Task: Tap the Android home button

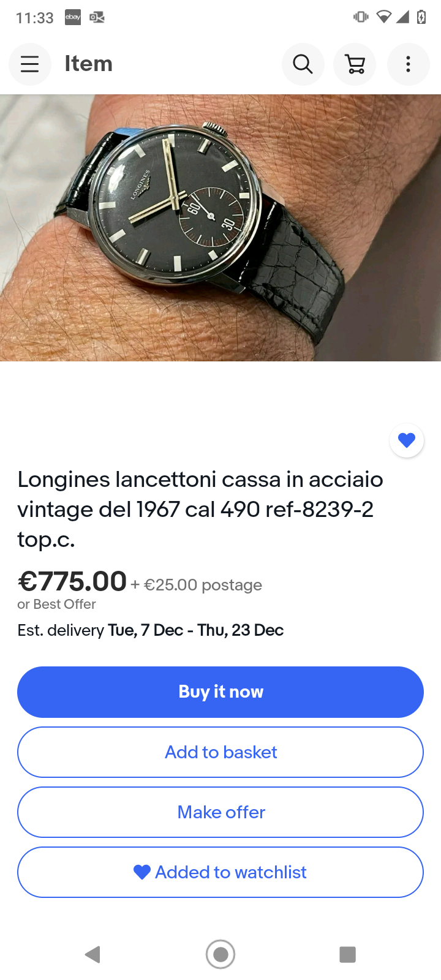Action: [x=221, y=954]
